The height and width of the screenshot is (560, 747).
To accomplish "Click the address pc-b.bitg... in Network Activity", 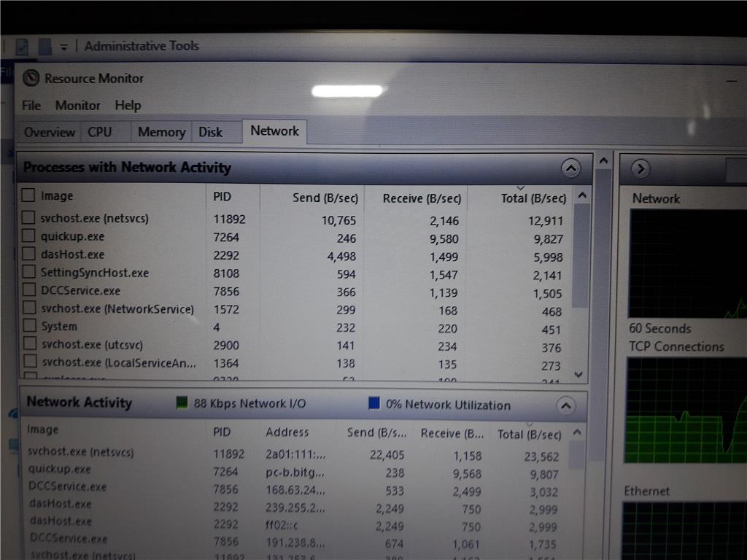I will [x=295, y=472].
